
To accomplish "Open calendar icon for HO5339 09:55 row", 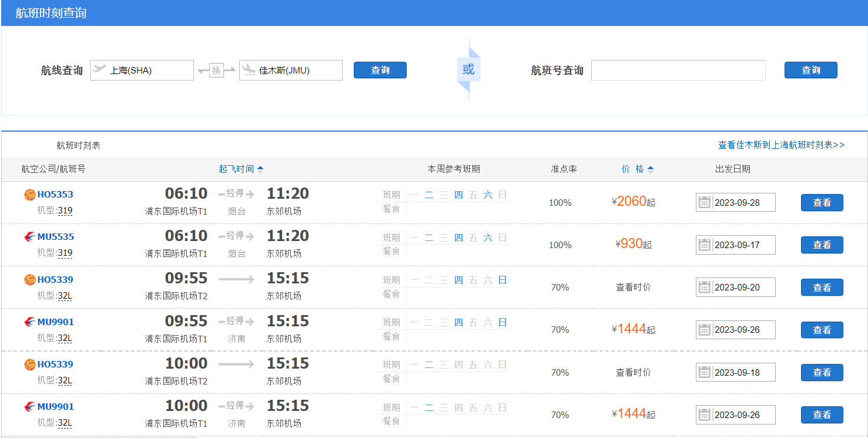I will coord(705,287).
